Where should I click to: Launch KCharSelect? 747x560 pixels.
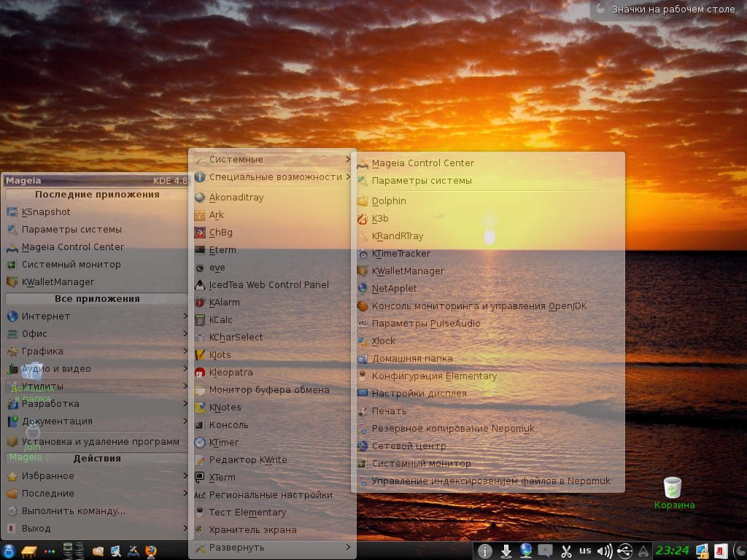273,337
